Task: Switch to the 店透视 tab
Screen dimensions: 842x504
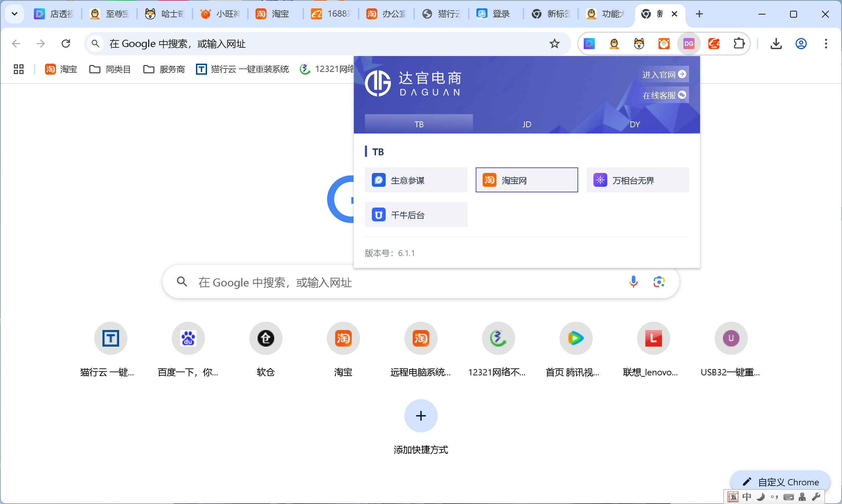Action: tap(55, 14)
